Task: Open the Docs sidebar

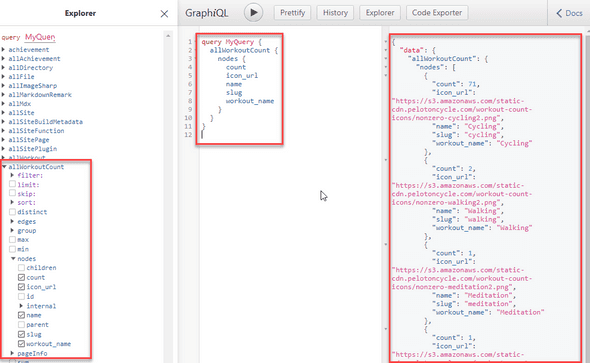Action: coord(569,13)
